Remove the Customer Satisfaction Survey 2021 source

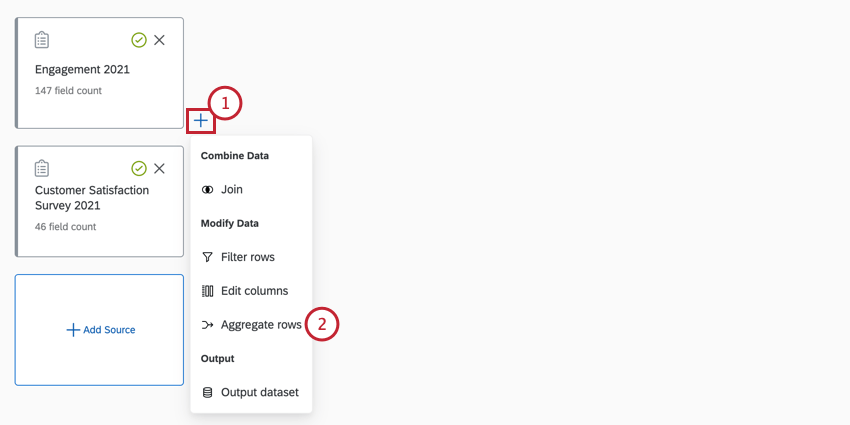[160, 168]
